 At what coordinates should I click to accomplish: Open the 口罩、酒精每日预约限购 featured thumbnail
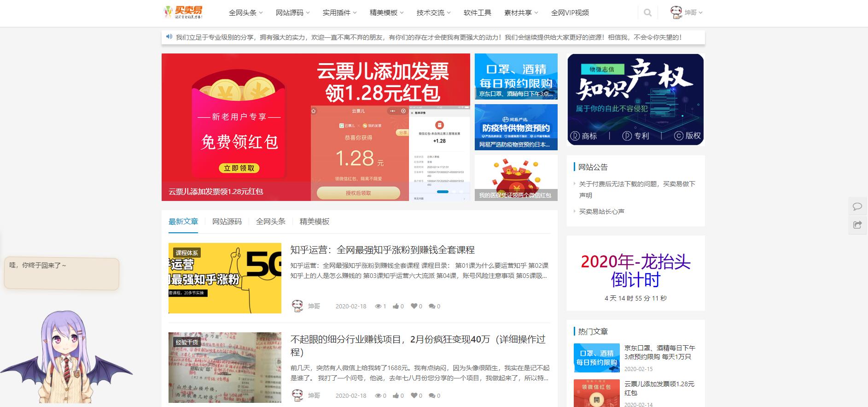[x=516, y=77]
